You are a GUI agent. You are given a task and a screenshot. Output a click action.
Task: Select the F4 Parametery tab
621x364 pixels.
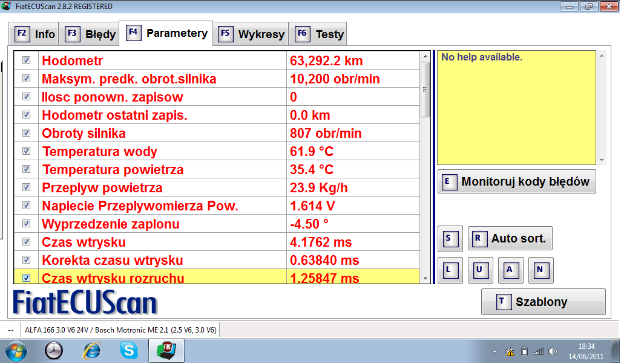tap(166, 33)
